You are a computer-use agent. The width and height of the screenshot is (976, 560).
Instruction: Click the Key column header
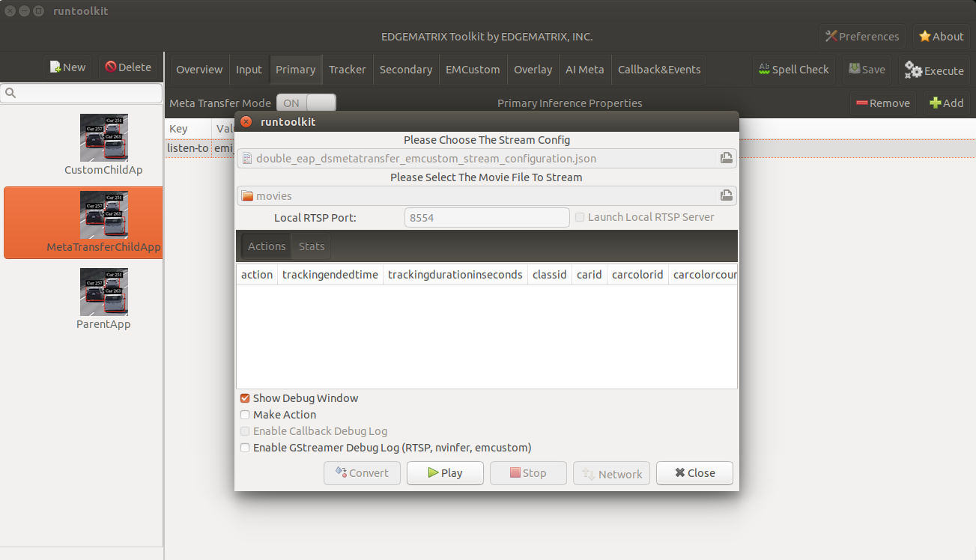tap(188, 129)
